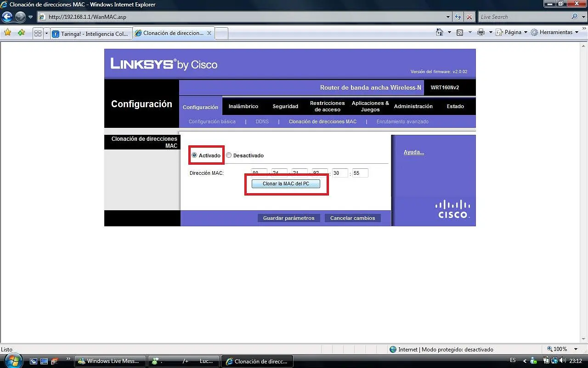Click the ES language indicator
The width and height of the screenshot is (588, 368).
(513, 361)
